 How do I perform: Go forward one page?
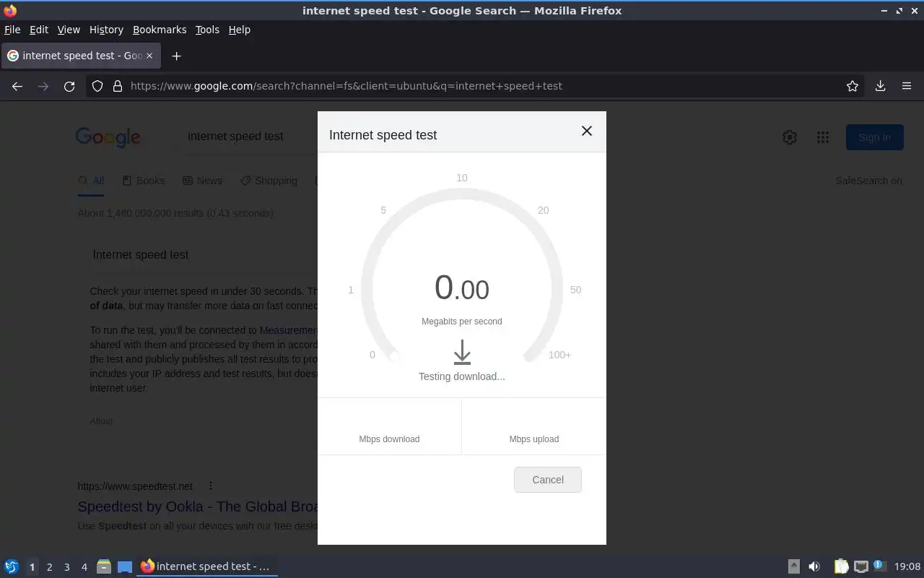[43, 86]
